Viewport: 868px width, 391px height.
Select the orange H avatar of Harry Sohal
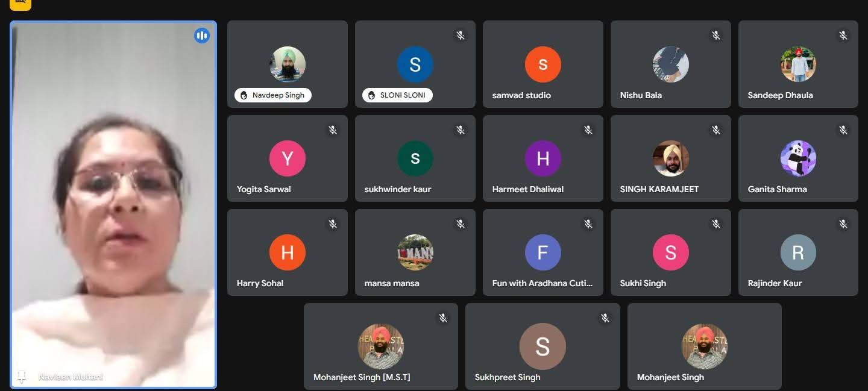tap(288, 252)
